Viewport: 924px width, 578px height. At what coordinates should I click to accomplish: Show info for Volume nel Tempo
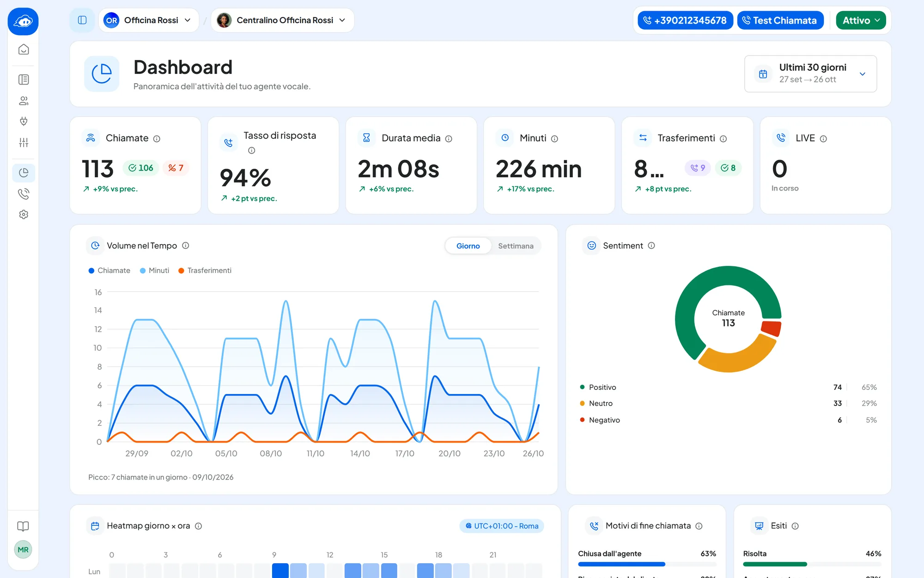coord(186,246)
